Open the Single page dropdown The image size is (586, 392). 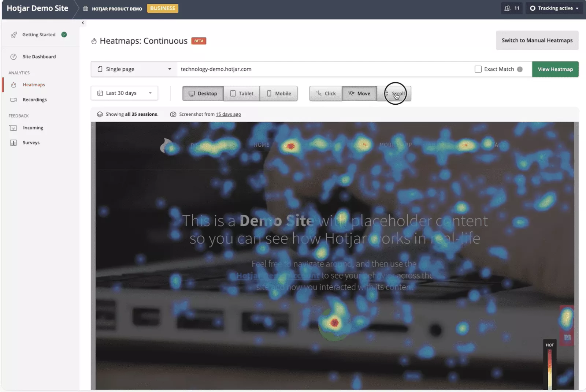coord(134,69)
